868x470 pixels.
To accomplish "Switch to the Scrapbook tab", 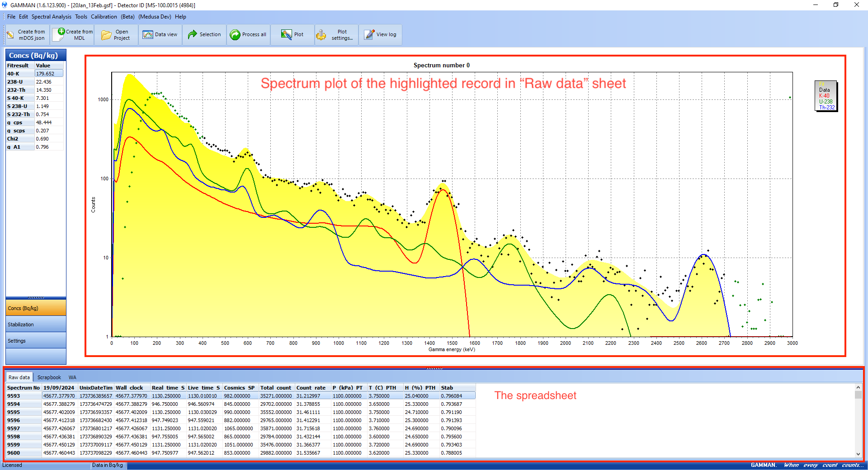I will [x=49, y=377].
